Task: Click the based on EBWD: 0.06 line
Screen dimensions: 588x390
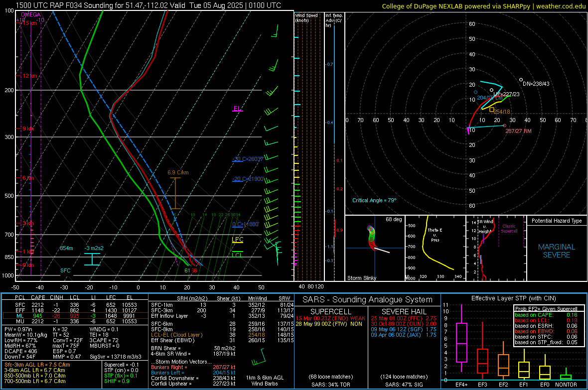Action: 546,331
